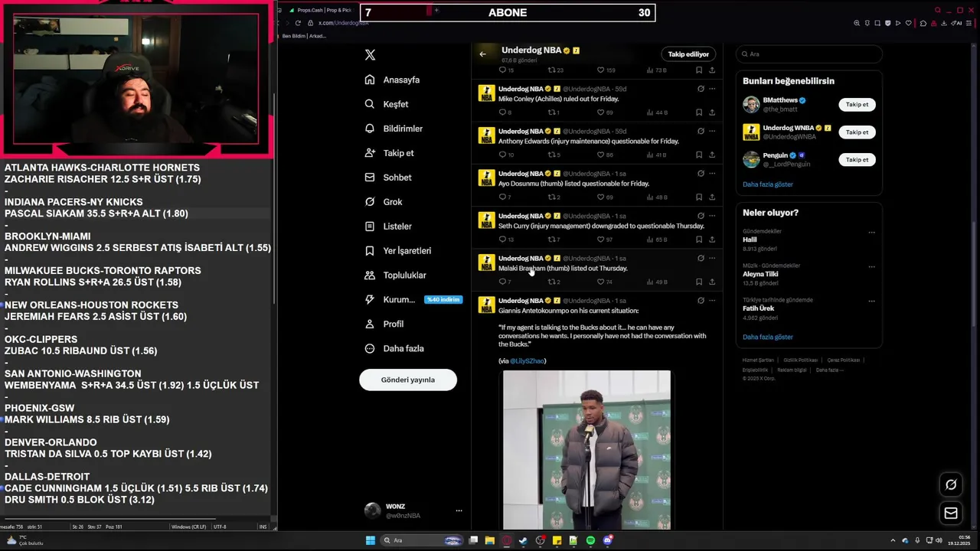Open more options on Ayo Dosunmu tweet
The width and height of the screenshot is (980, 551).
pos(712,174)
